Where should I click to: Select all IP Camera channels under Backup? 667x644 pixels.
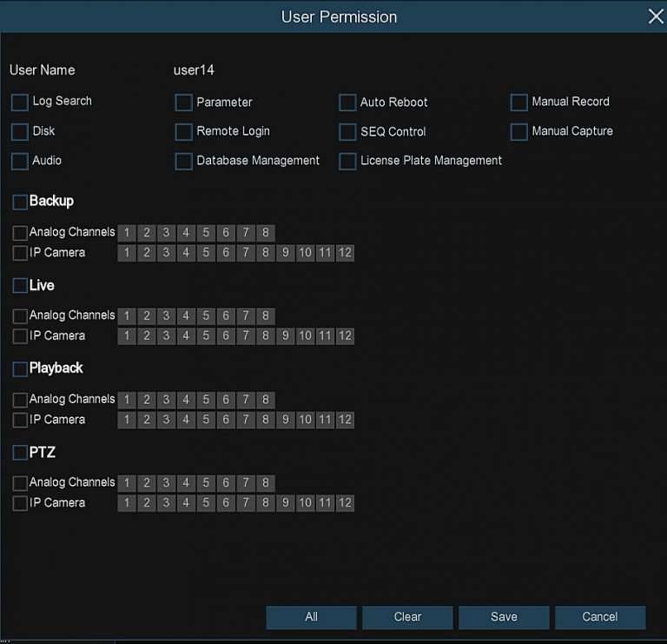pyautogui.click(x=20, y=253)
